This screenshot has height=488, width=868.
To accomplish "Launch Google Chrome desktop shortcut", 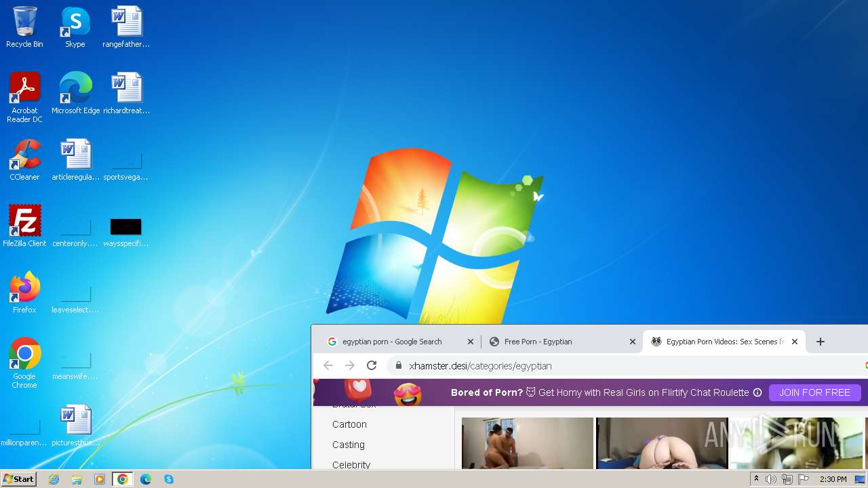I will click(24, 363).
